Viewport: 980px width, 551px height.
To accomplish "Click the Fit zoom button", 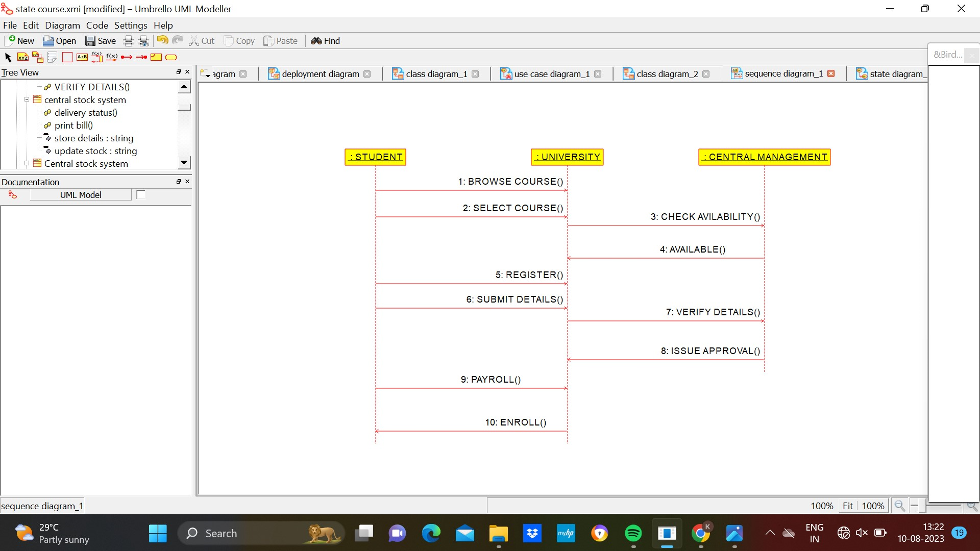I will click(x=847, y=506).
